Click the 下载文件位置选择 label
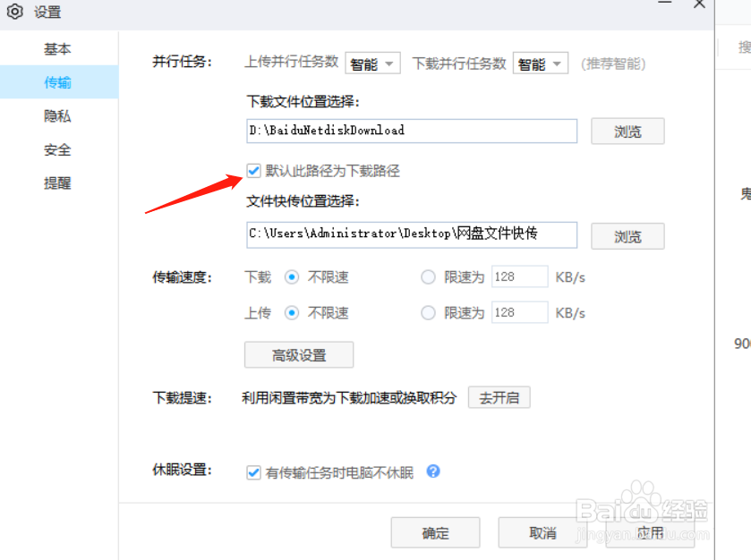751x560 pixels. tap(303, 101)
